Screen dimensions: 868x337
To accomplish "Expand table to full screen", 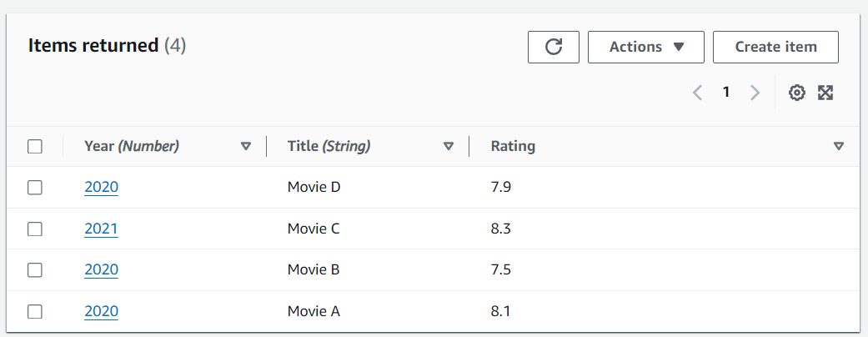I will click(x=825, y=93).
